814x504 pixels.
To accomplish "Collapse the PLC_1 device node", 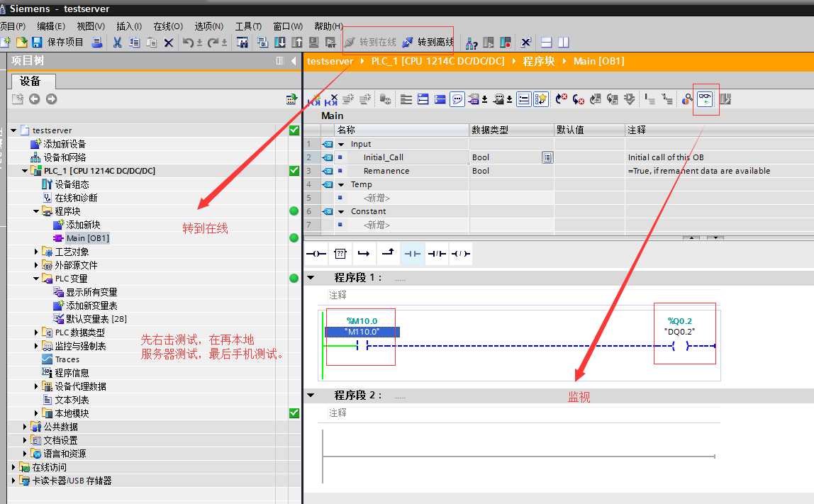I will coord(24,171).
